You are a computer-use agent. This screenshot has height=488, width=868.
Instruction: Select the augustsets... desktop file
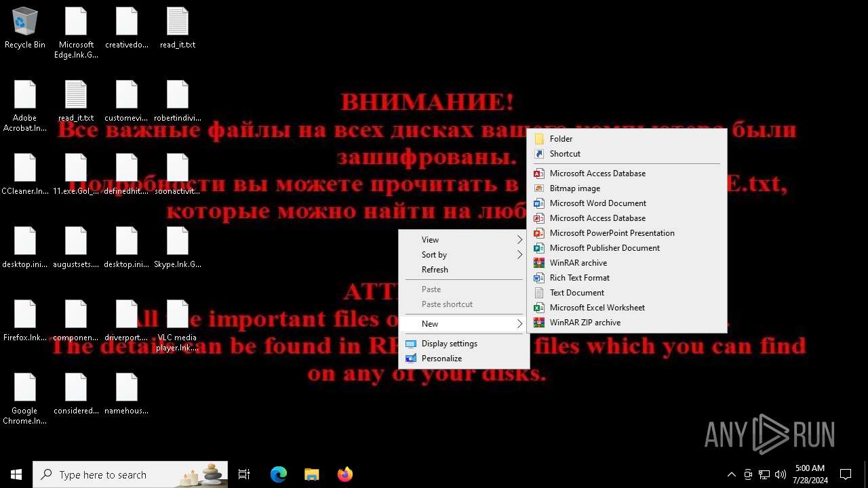tap(76, 248)
